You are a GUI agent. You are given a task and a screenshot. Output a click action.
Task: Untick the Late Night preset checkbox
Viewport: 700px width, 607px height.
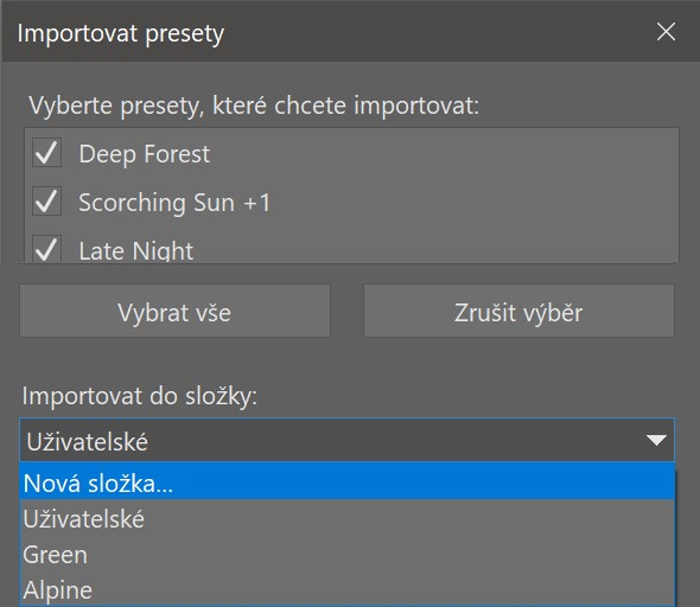[47, 249]
